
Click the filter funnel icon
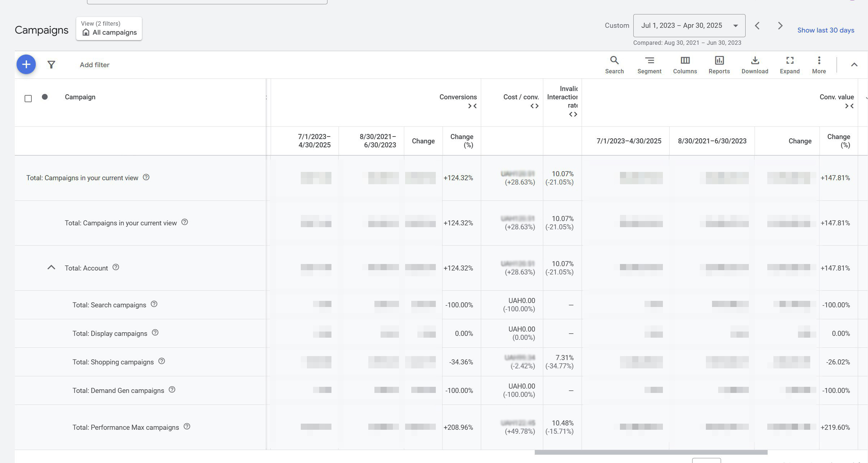tap(51, 65)
